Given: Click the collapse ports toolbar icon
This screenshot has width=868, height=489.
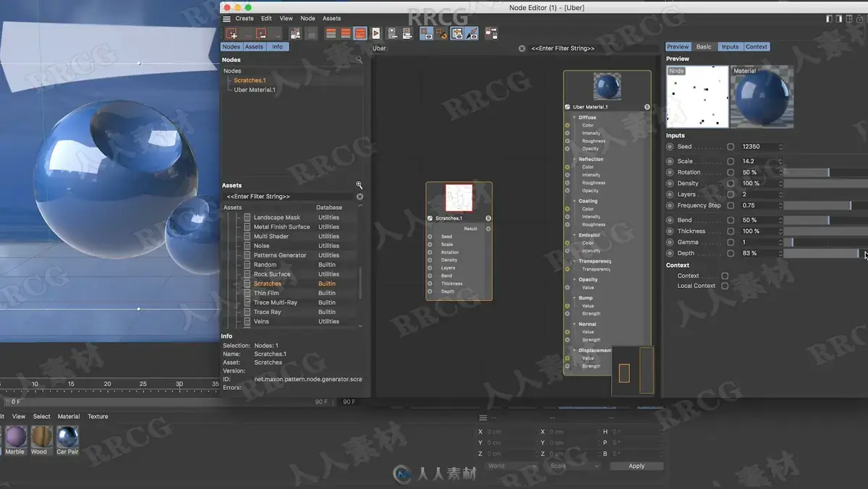Looking at the screenshot, I should pos(392,33).
